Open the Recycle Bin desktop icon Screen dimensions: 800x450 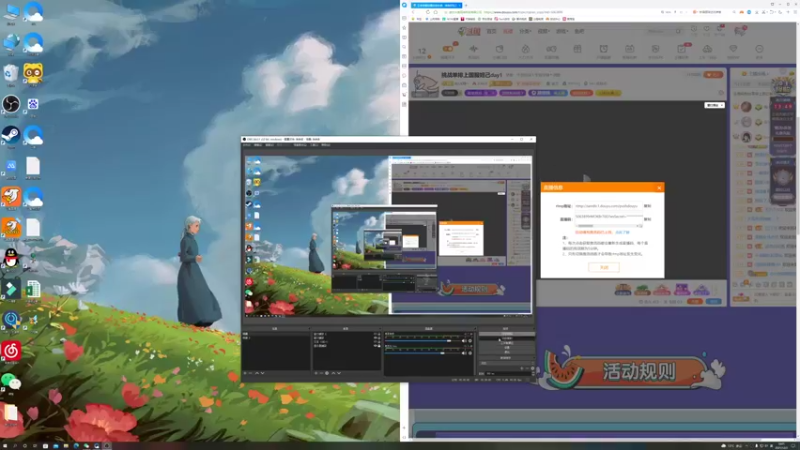(x=11, y=73)
